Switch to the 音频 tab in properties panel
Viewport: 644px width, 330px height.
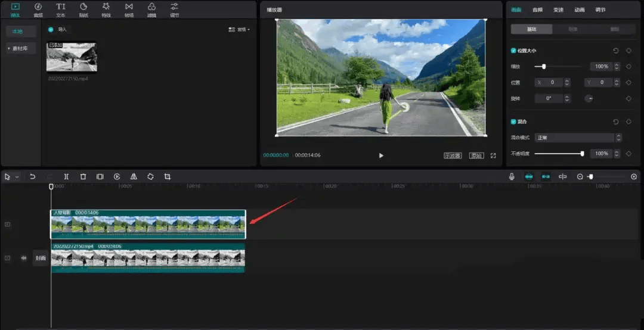coord(537,10)
